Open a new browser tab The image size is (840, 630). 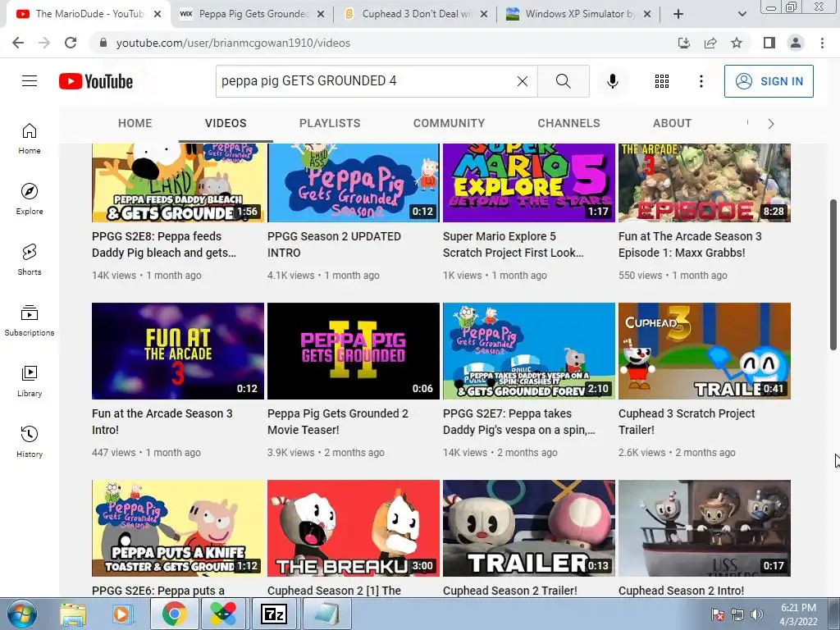click(x=678, y=14)
